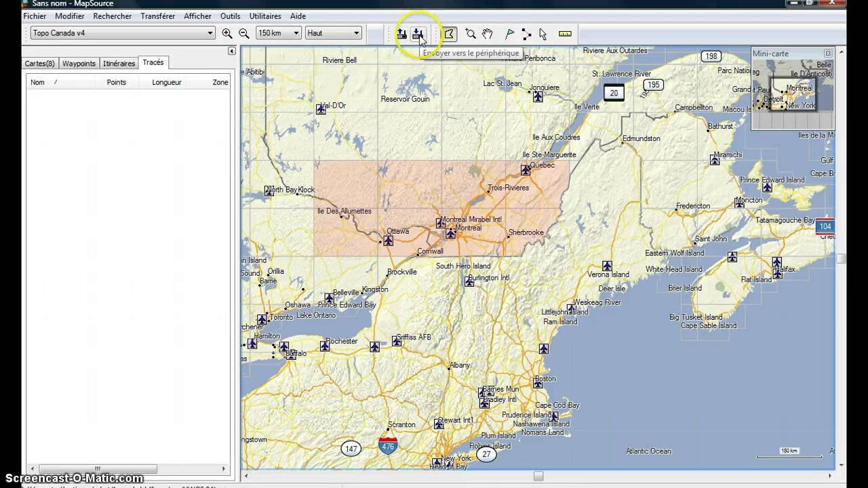Click the Fredericton city label
868x488 pixels.
pyautogui.click(x=693, y=206)
